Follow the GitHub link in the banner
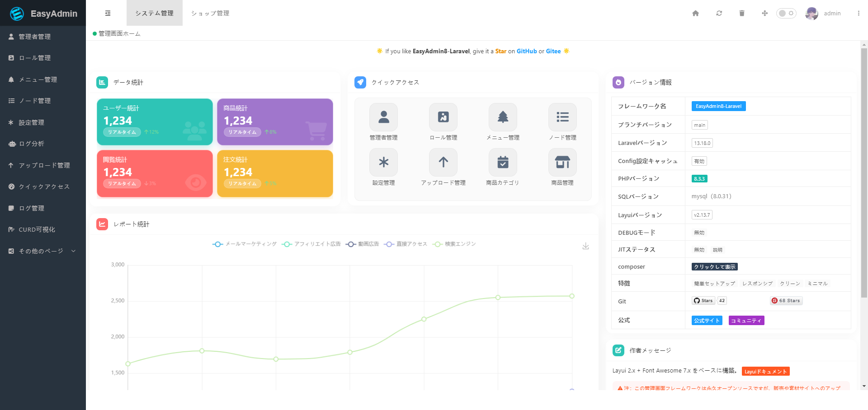Screen dimensions: 868x410 pos(527,51)
